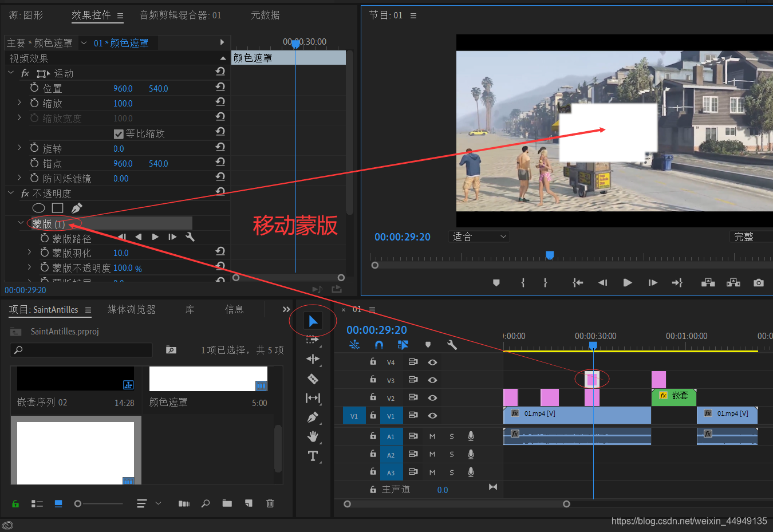Switch to Metadata tab
773x532 pixels.
265,15
